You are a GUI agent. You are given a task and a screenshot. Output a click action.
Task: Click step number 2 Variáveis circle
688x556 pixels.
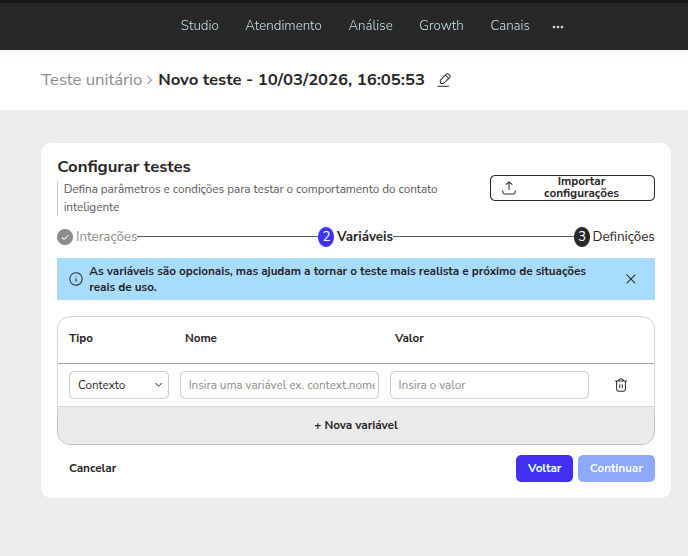tap(325, 237)
